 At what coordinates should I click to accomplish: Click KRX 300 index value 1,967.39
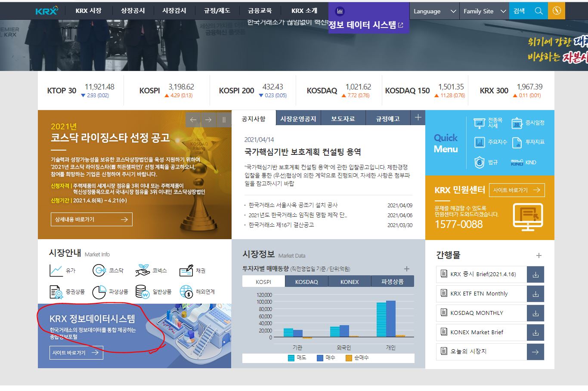click(529, 87)
